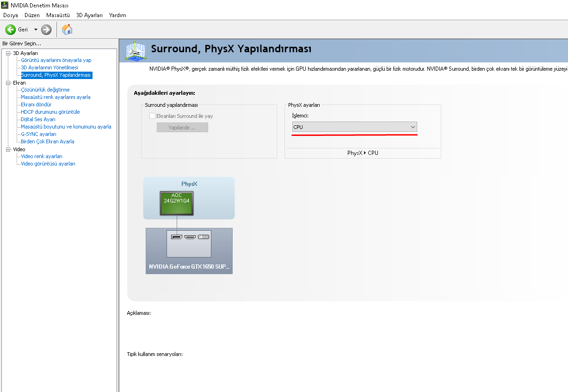This screenshot has width=568, height=392.
Task: Select Surround, PhysX Yapılandırması tree item
Action: (x=56, y=75)
